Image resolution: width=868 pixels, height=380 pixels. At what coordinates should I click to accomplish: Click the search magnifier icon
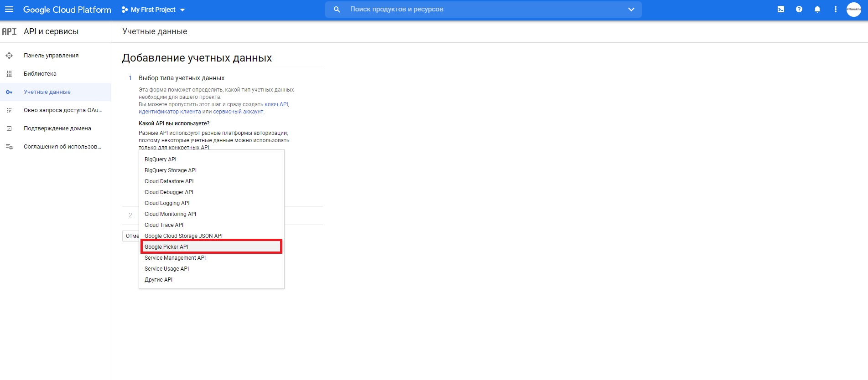click(337, 9)
